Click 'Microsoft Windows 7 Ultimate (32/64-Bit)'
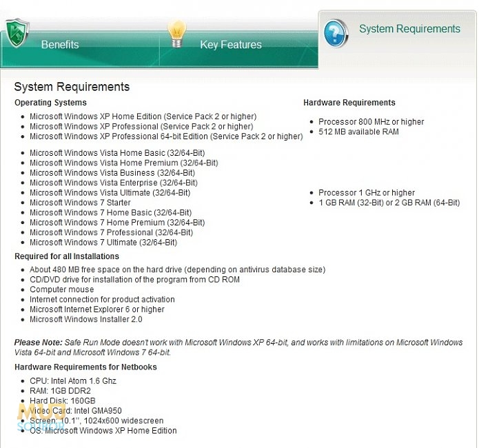This screenshot has height=448, width=479. [103, 243]
